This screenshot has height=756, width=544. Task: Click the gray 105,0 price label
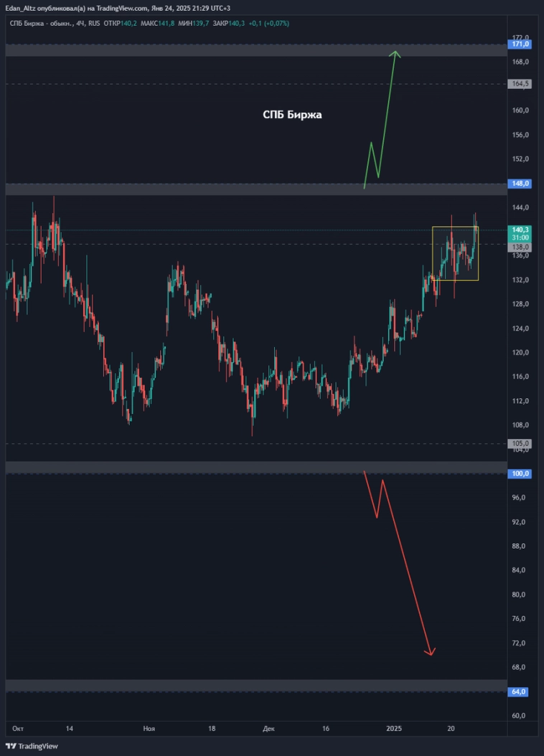pyautogui.click(x=520, y=443)
